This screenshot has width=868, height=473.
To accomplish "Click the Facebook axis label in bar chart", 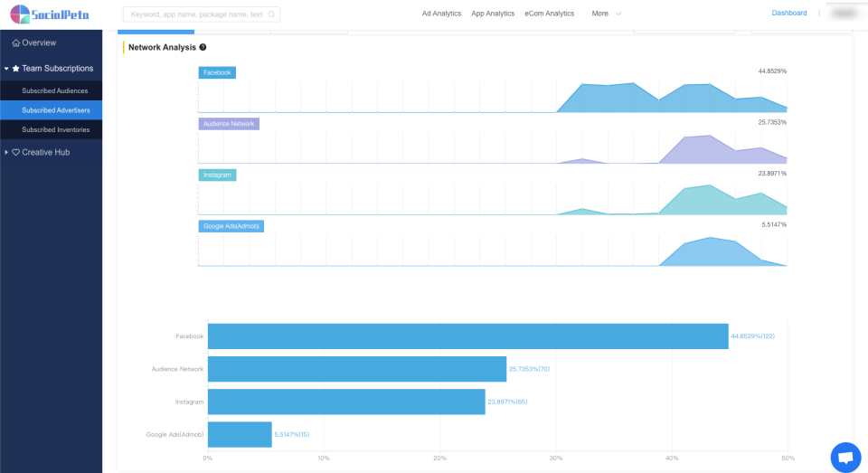I will tap(189, 336).
